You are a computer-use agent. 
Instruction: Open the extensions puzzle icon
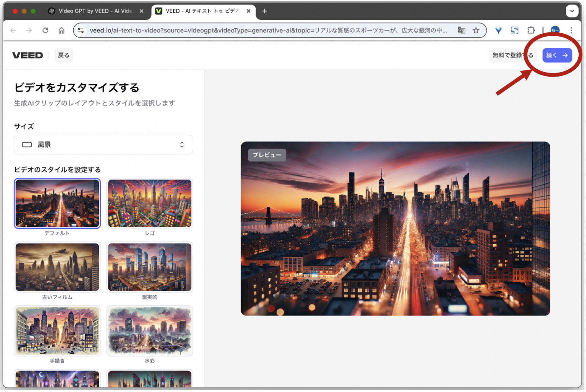coord(531,30)
